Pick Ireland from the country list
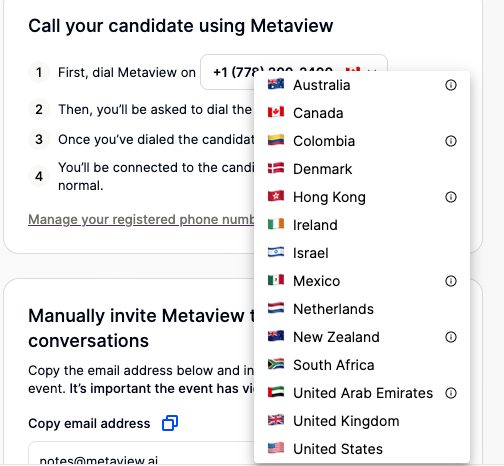Screen dimensions: 504x466 coord(362,225)
